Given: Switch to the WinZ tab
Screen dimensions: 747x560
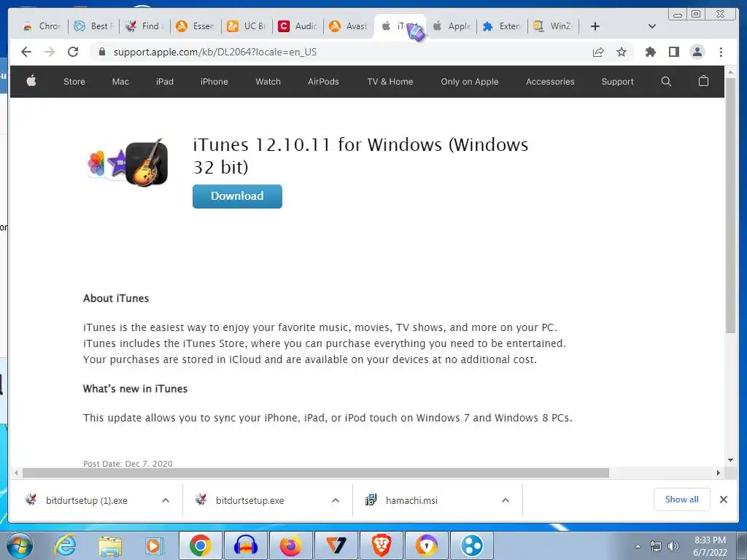Looking at the screenshot, I should [554, 26].
